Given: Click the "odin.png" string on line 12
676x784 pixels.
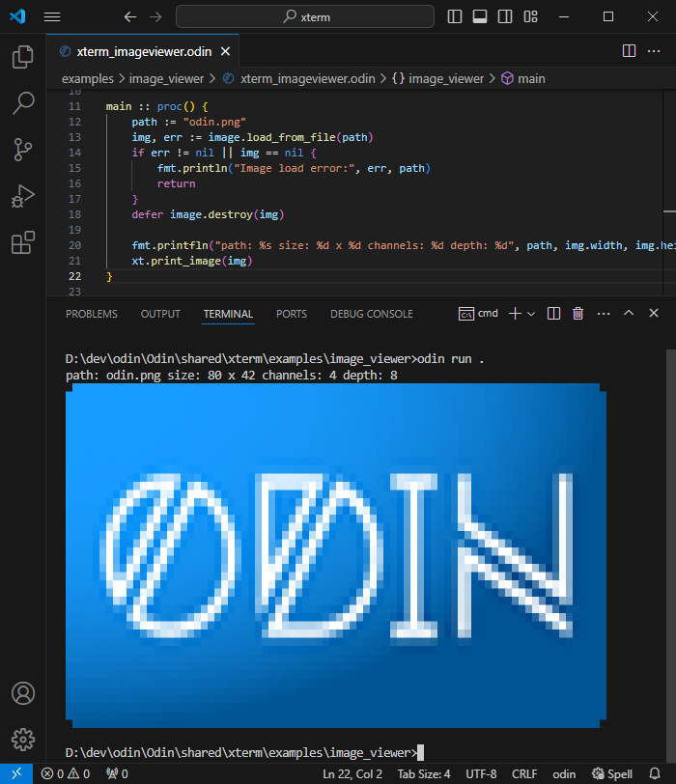Looking at the screenshot, I should (x=214, y=122).
